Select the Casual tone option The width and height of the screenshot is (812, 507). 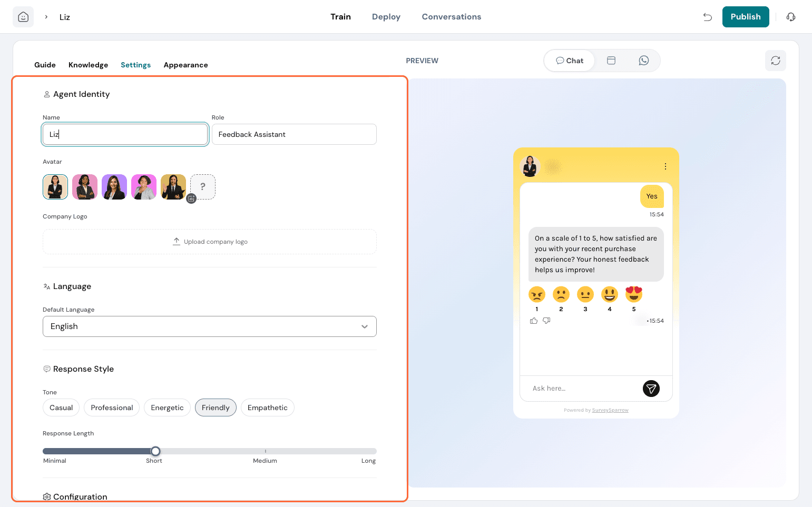click(61, 407)
